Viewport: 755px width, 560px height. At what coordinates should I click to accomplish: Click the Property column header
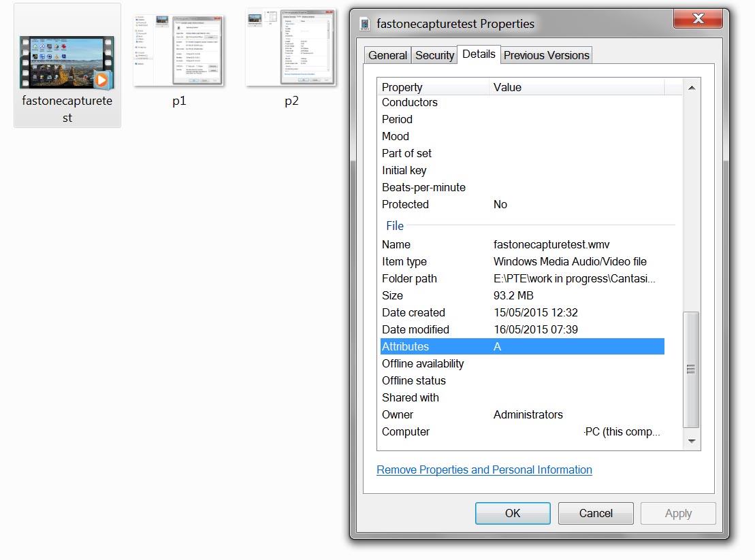[x=433, y=87]
